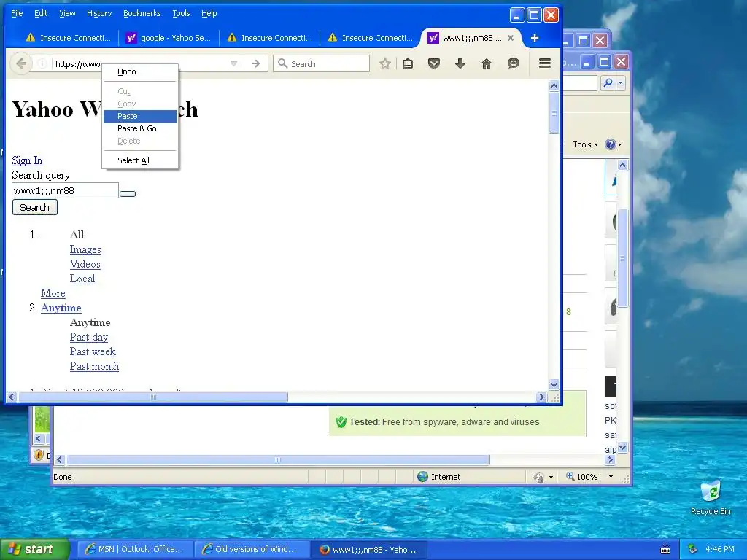
Task: Click the taskbar clock showing 4:46 PM
Action: point(720,549)
